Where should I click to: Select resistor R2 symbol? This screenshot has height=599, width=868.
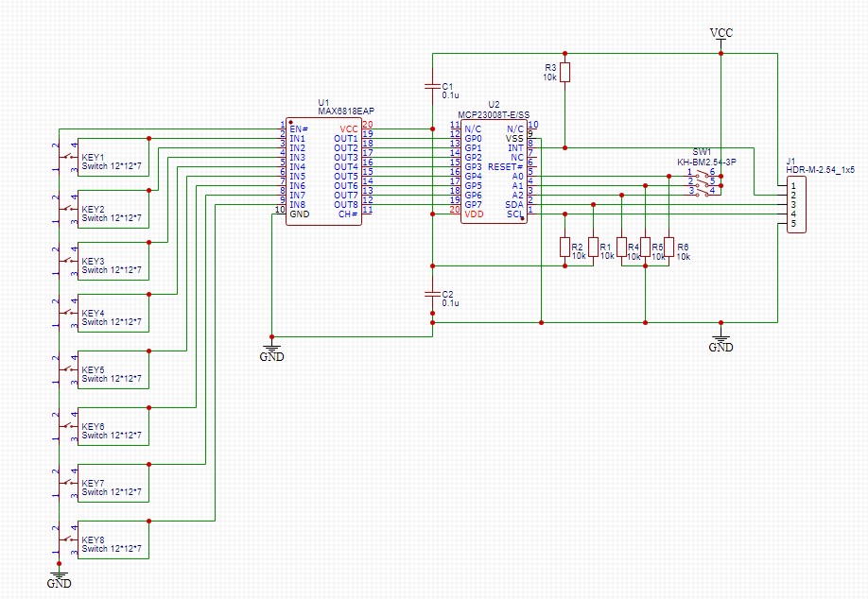[x=564, y=248]
